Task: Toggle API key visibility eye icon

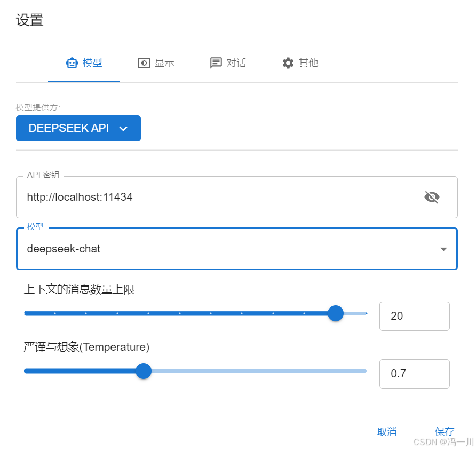Action: pos(432,197)
